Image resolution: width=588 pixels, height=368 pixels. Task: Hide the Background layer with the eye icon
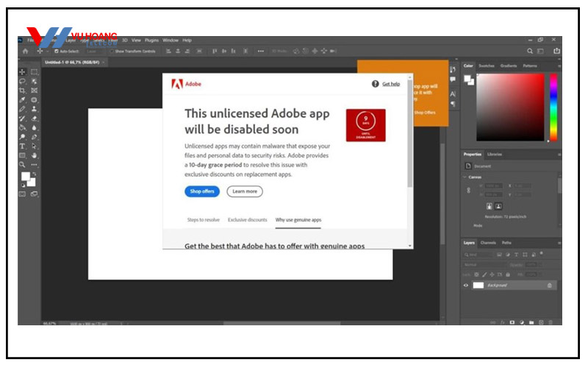(466, 286)
